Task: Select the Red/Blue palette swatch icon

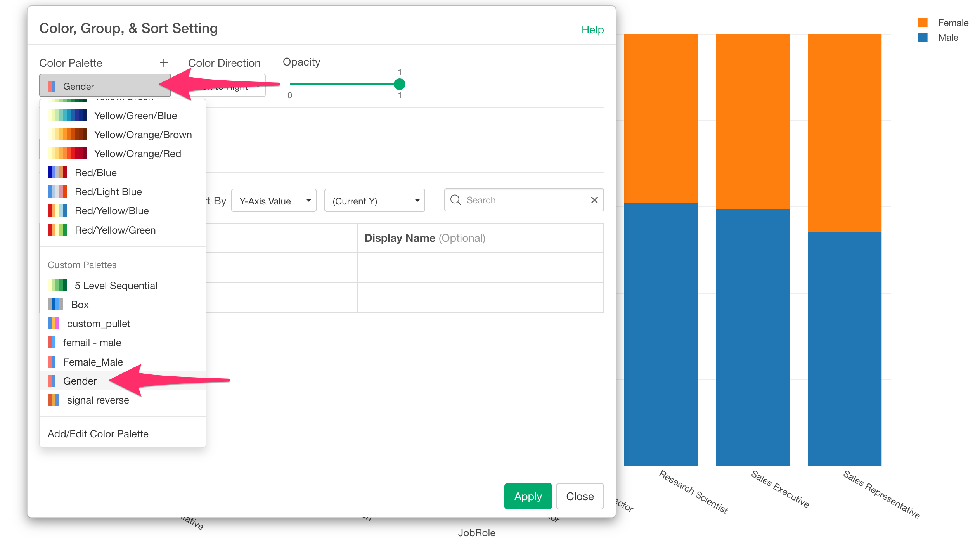Action: tap(57, 173)
